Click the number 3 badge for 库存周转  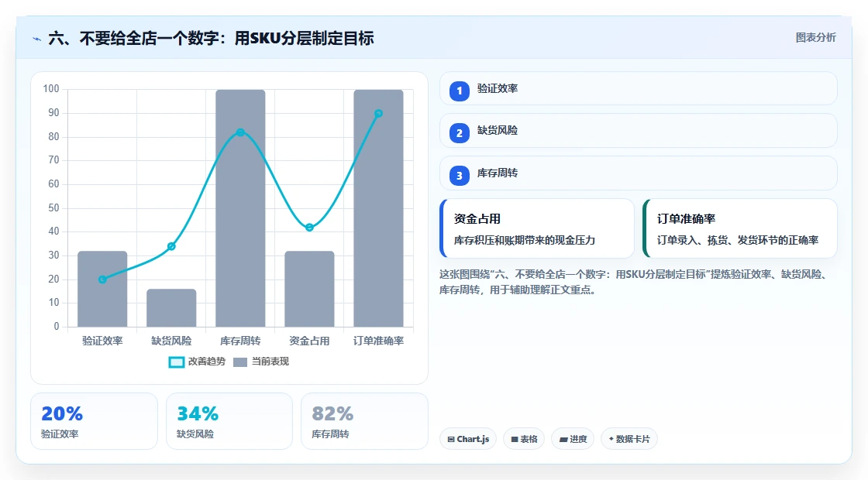coord(459,175)
